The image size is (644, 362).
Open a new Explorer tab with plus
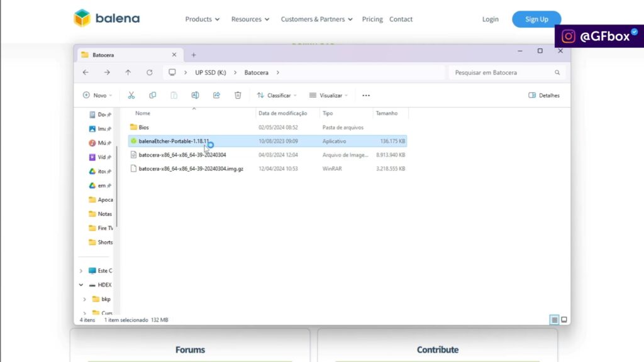194,55
